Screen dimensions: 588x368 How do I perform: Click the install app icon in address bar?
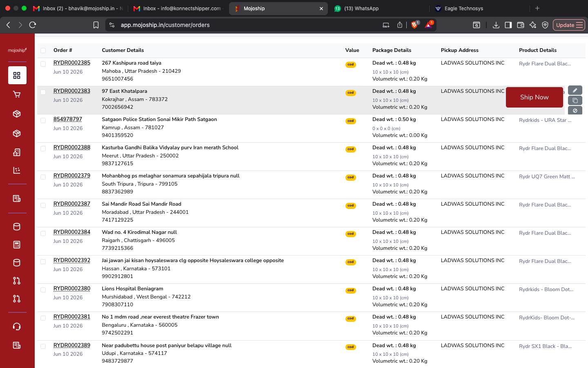[386, 25]
